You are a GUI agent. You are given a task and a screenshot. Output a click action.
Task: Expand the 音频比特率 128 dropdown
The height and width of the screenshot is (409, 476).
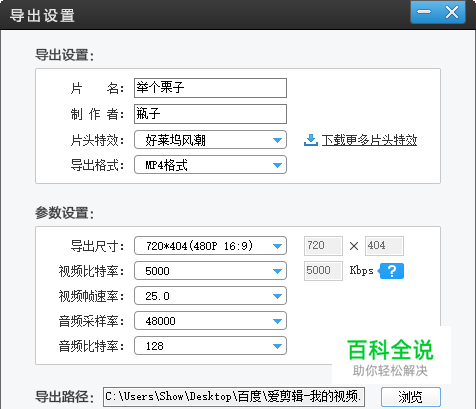210,346
